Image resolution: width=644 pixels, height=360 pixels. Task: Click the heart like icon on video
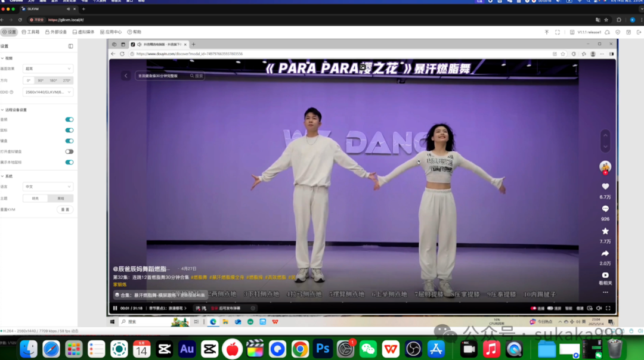click(x=605, y=187)
